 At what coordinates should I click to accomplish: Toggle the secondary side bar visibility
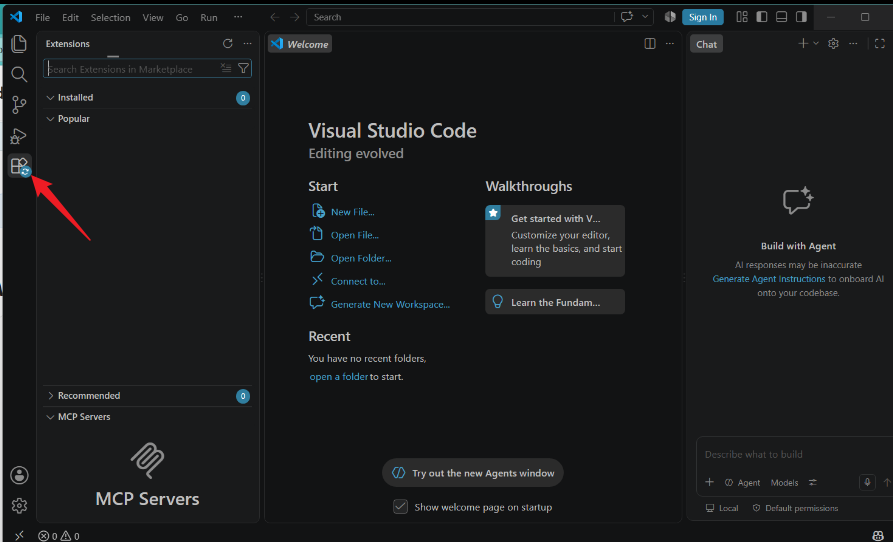pos(801,17)
